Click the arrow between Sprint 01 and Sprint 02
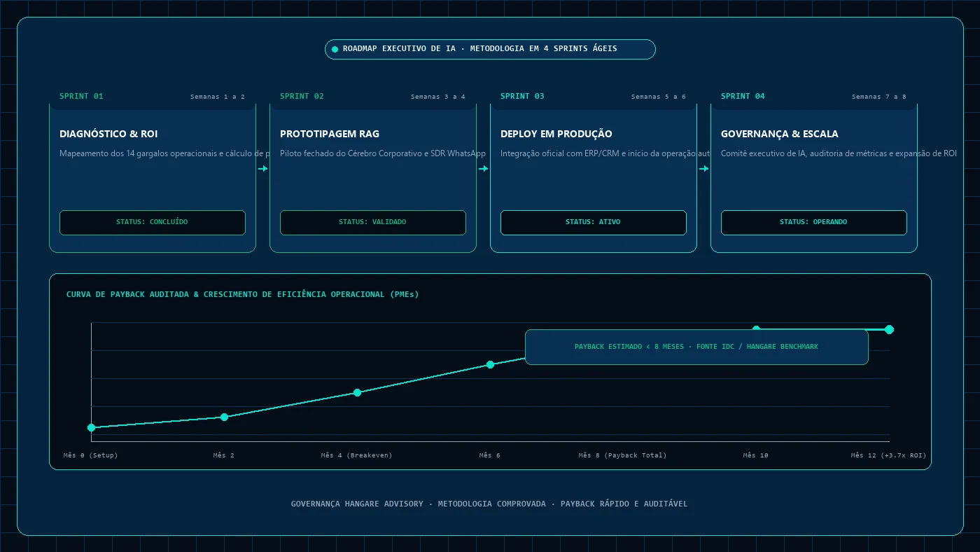 pyautogui.click(x=262, y=169)
